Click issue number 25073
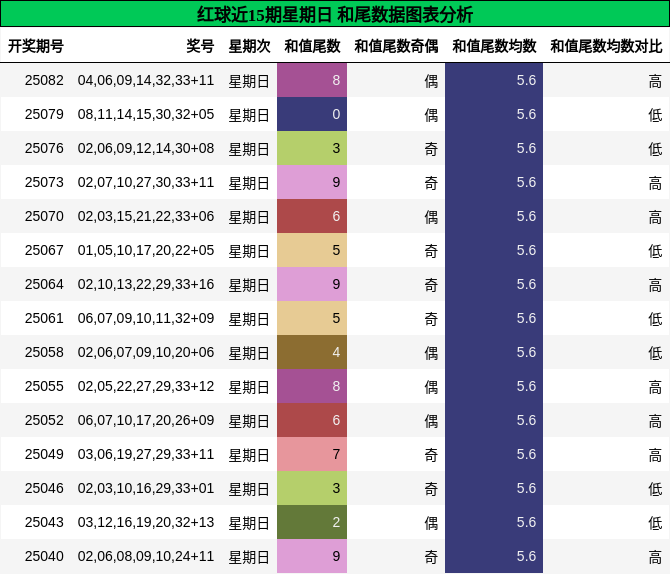The image size is (670, 574). coord(44,182)
